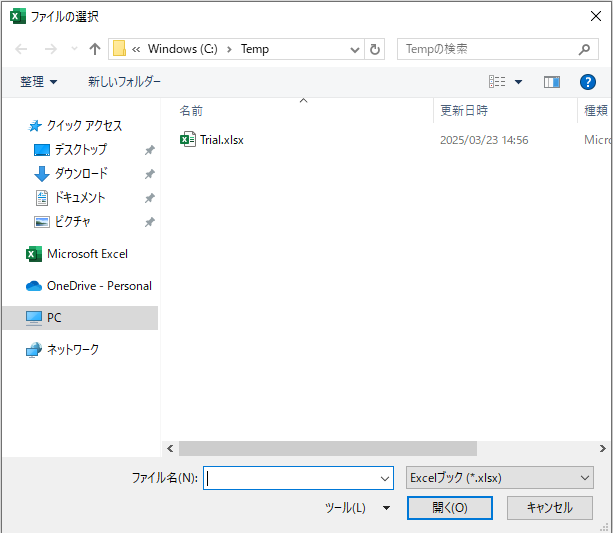Open OneDrive - Personal in sidebar
The width and height of the screenshot is (613, 533).
(x=98, y=286)
